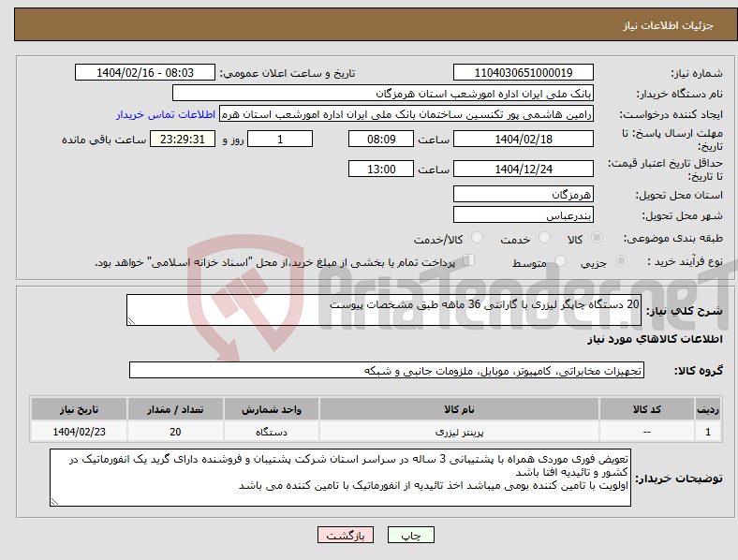Click the اطلاعات کالاهای مورد نیاز heading
This screenshot has height=560, width=738.
point(655,339)
